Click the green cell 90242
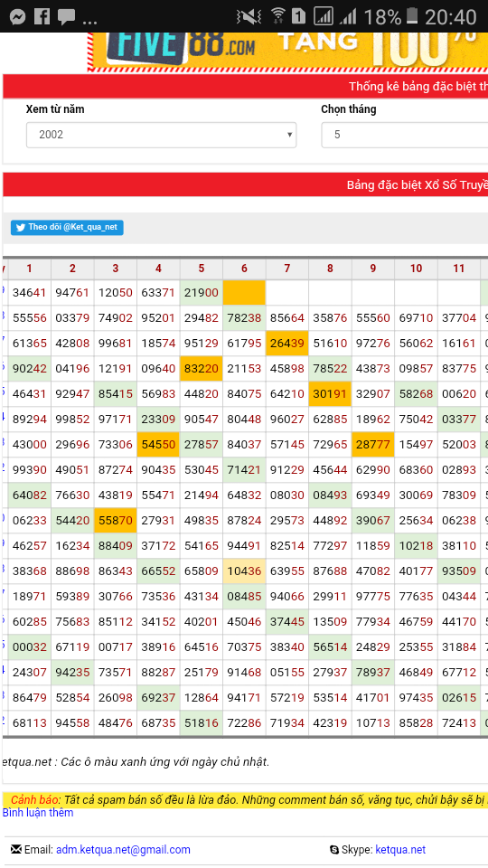488x868 pixels. click(x=29, y=369)
